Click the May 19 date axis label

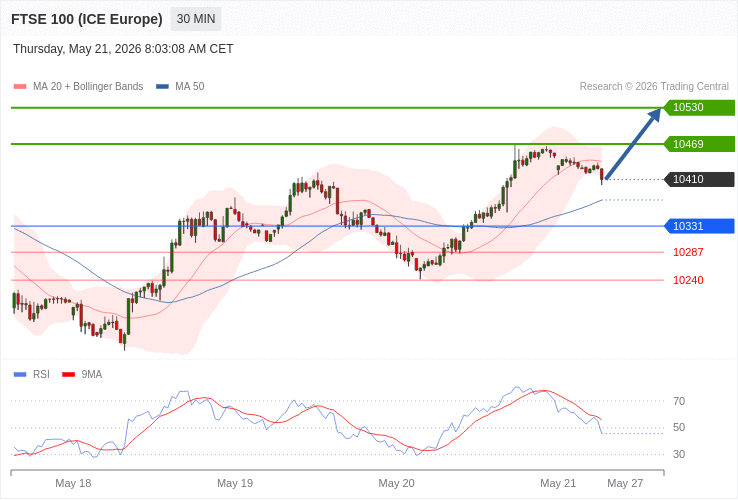click(x=235, y=484)
